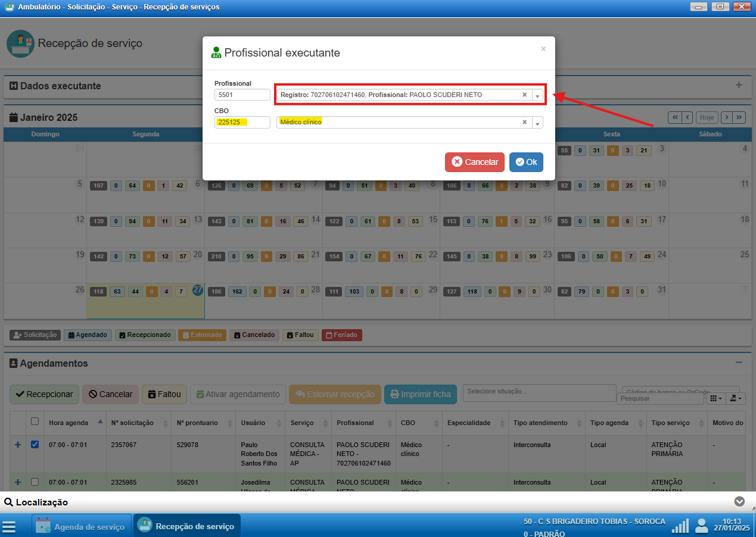
Task: Toggle the select-all checkbox in table header
Action: [35, 422]
